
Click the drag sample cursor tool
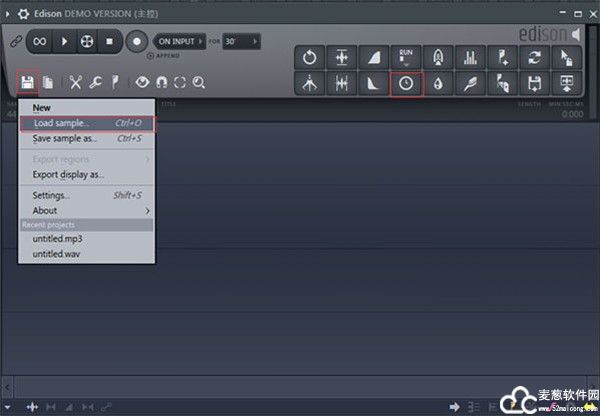click(567, 58)
